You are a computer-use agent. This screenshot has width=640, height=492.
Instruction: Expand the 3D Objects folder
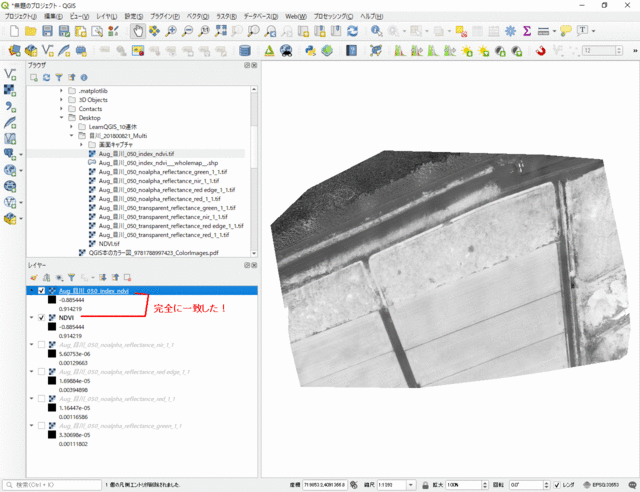pos(61,100)
